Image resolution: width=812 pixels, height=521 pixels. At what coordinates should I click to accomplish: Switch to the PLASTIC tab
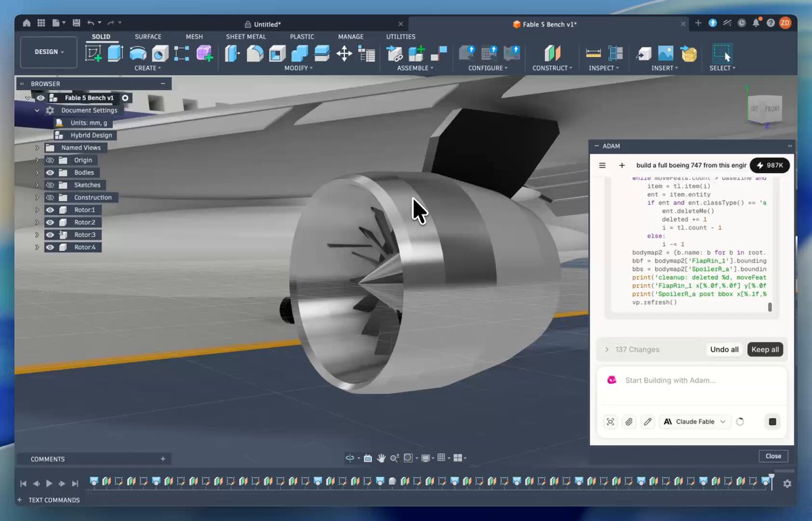[302, 37]
